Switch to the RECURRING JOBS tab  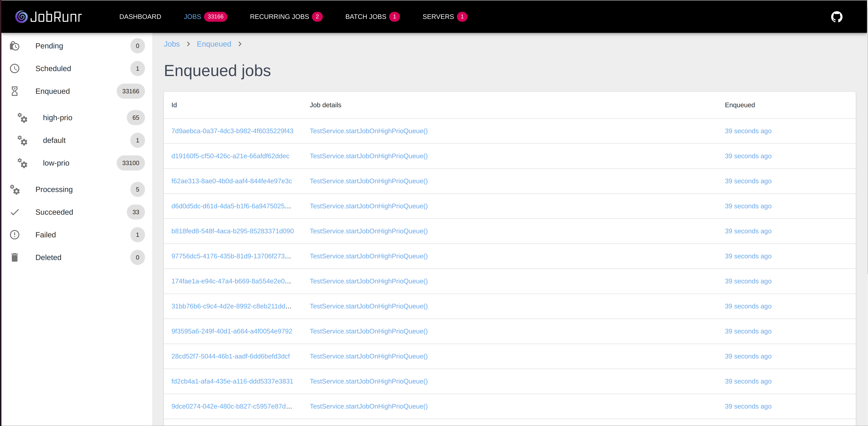279,17
